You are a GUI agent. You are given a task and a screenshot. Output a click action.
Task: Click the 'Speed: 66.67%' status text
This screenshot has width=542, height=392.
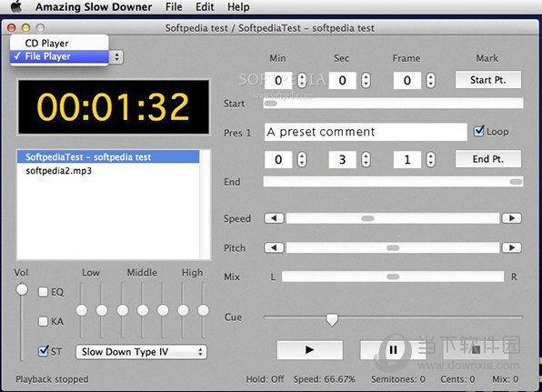[325, 379]
